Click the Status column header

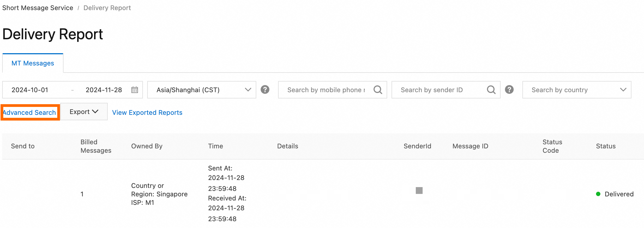click(606, 146)
